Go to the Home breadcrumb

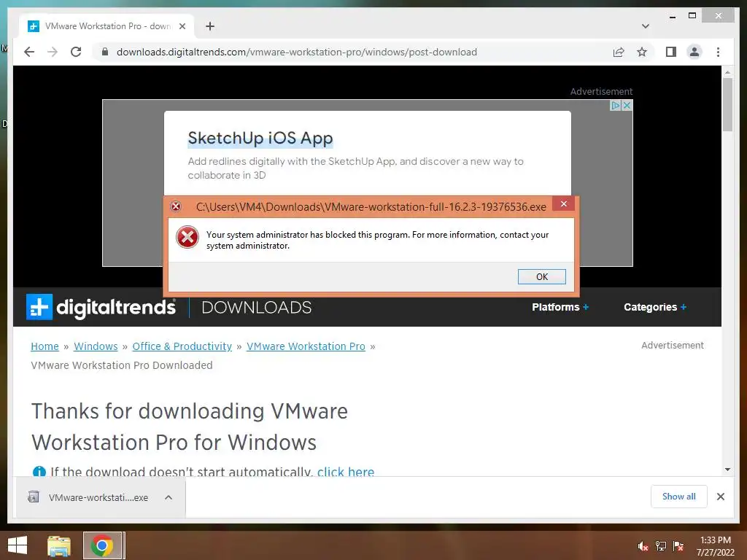44,346
